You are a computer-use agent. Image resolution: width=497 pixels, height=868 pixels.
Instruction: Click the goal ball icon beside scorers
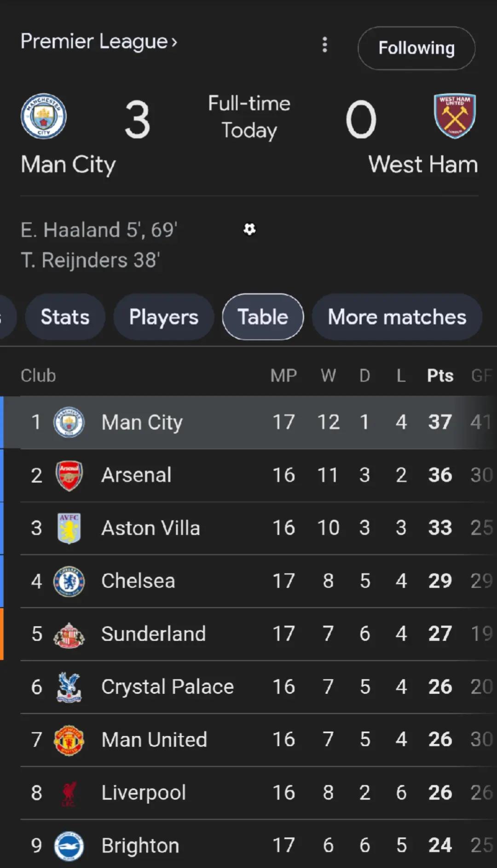pyautogui.click(x=249, y=229)
